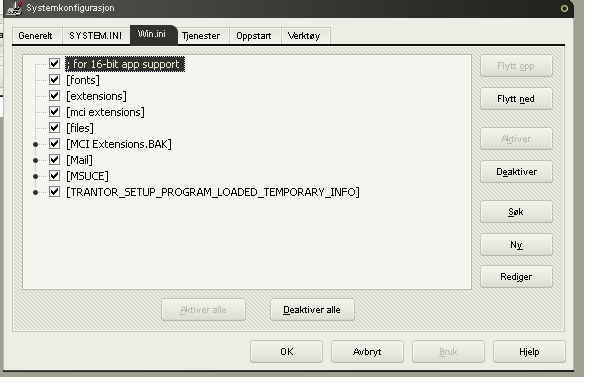This screenshot has width=597, height=389.
Task: Uncheck the [MCI Extensions.BAK] checkbox
Action: tap(54, 143)
